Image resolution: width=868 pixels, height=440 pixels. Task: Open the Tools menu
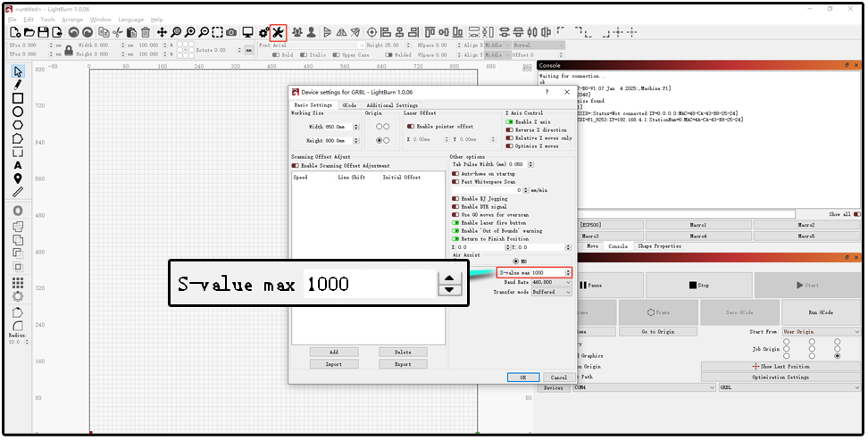pos(47,20)
